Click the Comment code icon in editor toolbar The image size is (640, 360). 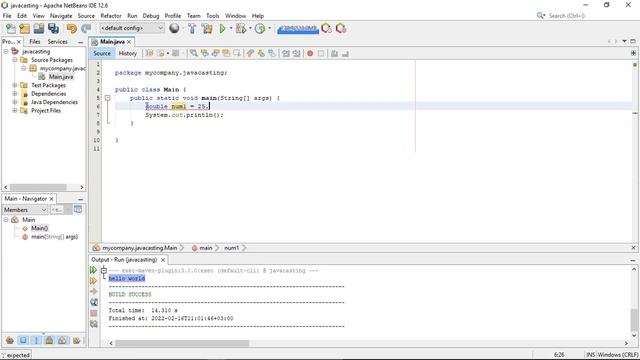(x=334, y=53)
